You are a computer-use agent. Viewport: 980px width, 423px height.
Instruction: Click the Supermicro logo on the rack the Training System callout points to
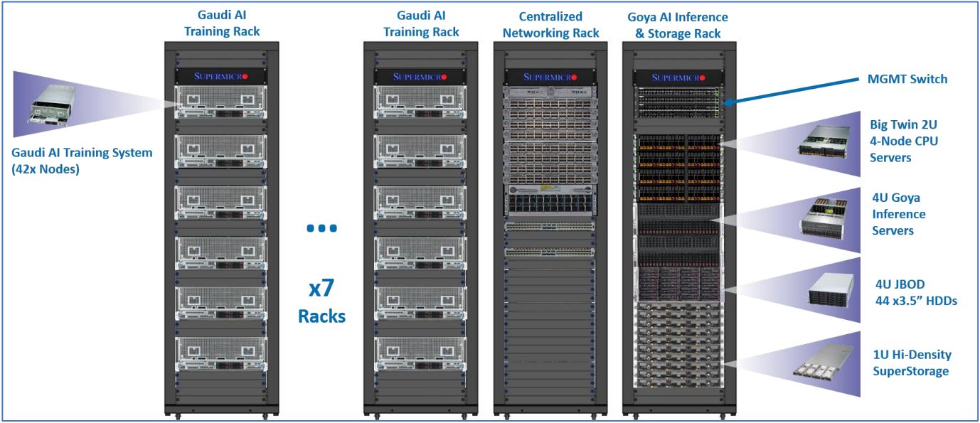(221, 76)
